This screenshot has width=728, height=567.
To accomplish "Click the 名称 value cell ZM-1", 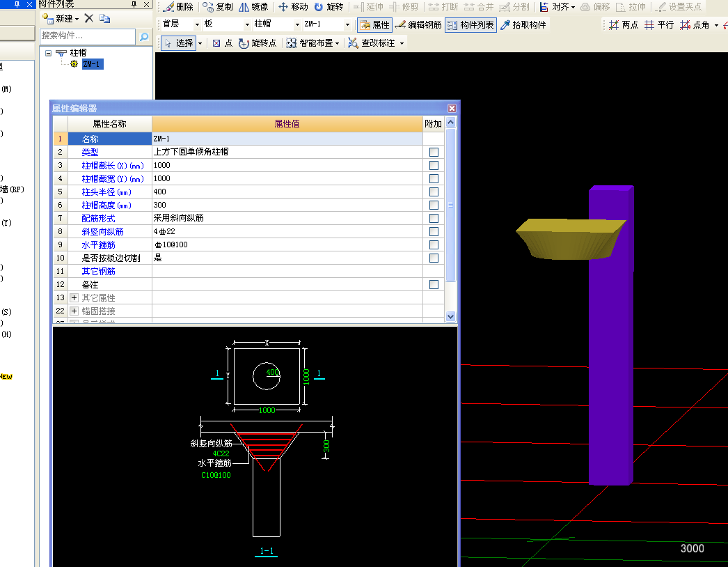I will pyautogui.click(x=287, y=139).
